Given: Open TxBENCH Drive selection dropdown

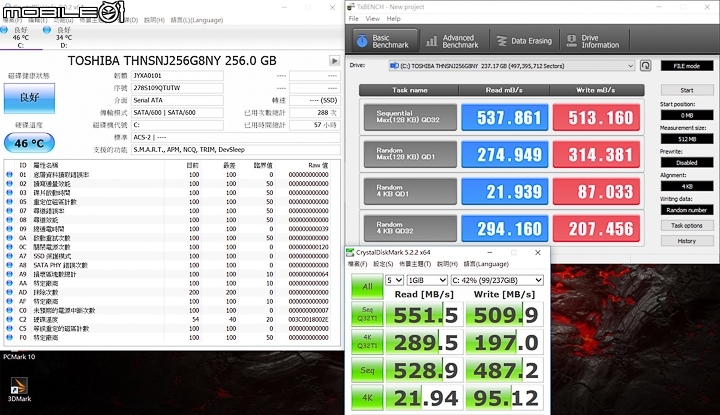Looking at the screenshot, I should (512, 66).
